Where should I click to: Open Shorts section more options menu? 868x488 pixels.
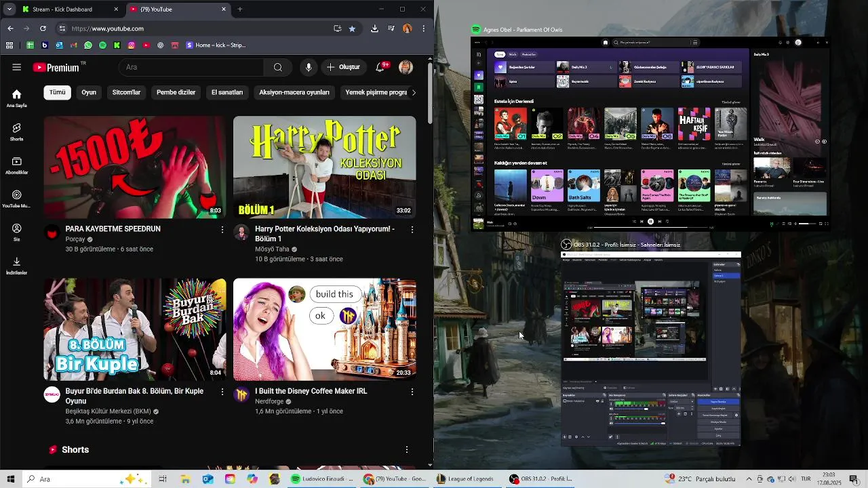click(x=407, y=449)
